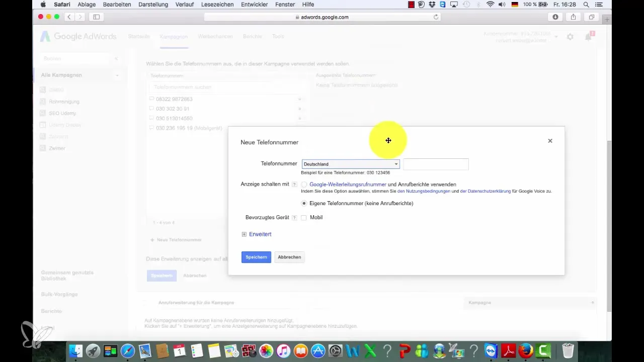Click the German flag input source icon

click(515, 5)
